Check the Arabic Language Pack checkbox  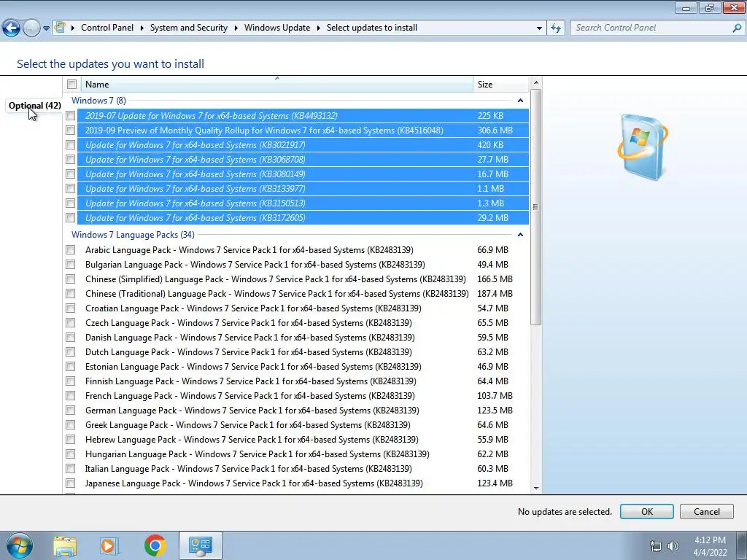point(71,249)
